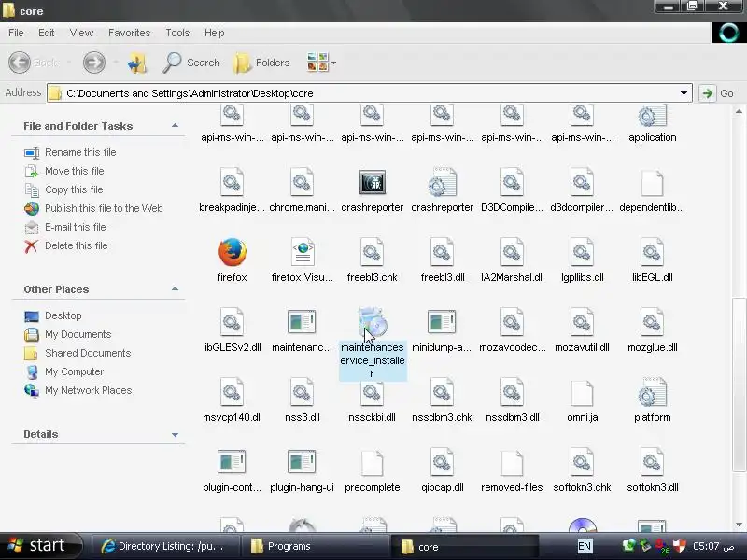Select the omni.ja file icon
Viewport: 747px width, 560px height.
click(x=582, y=393)
